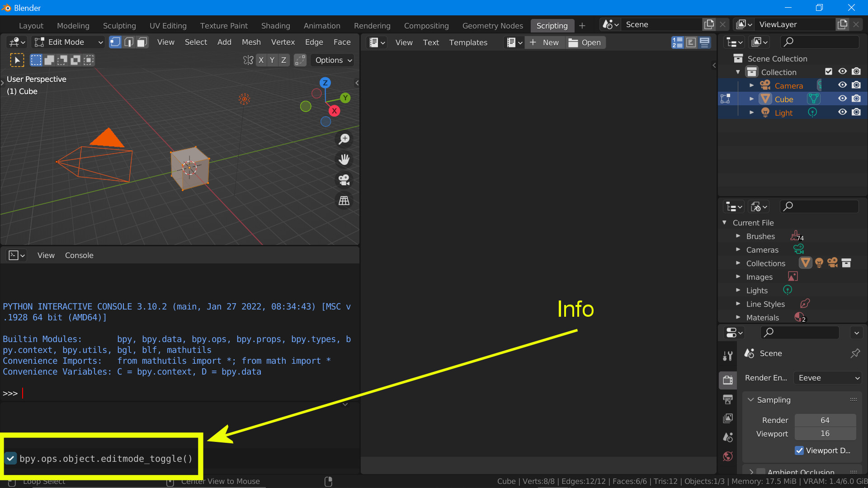This screenshot has width=868, height=488.
Task: Switch to the Scripting workspace tab
Action: click(x=552, y=26)
